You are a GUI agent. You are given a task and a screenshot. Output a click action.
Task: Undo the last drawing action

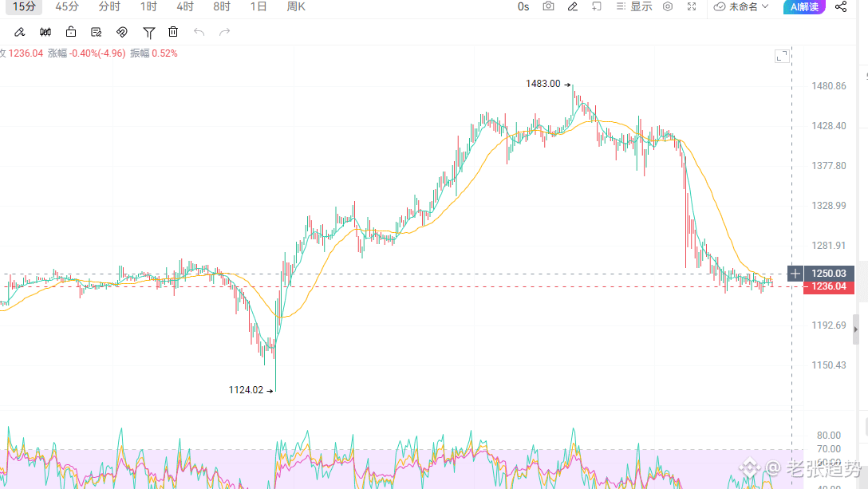pyautogui.click(x=199, y=32)
